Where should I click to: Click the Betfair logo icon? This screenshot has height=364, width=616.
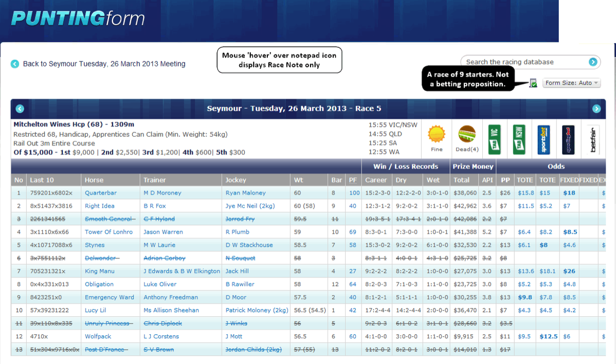(593, 139)
